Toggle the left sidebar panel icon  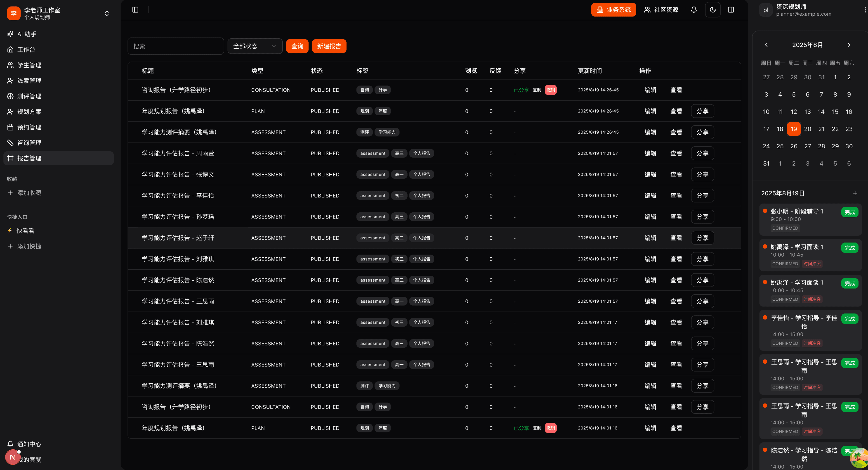(x=135, y=10)
